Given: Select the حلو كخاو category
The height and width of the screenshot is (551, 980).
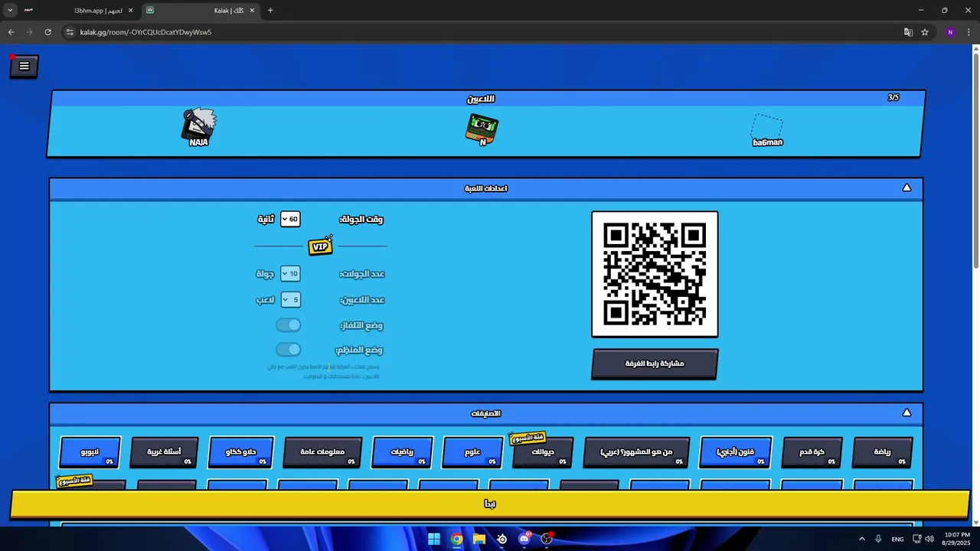Looking at the screenshot, I should (x=240, y=452).
